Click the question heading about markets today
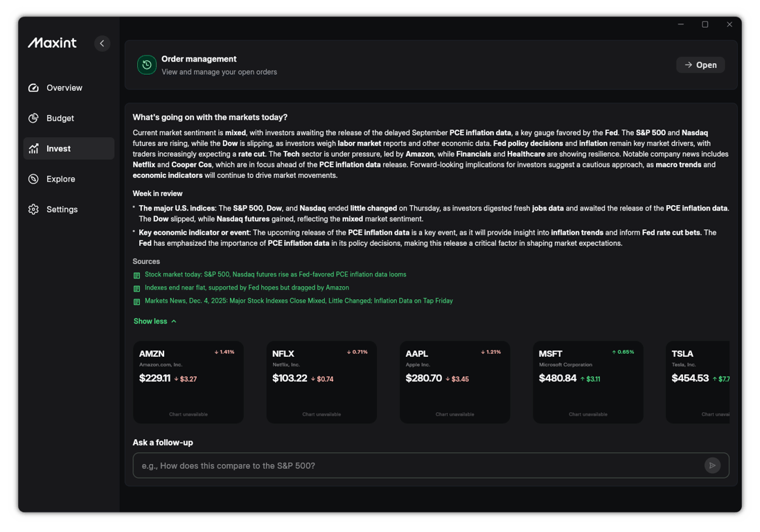This screenshot has height=532, width=760. 210,117
